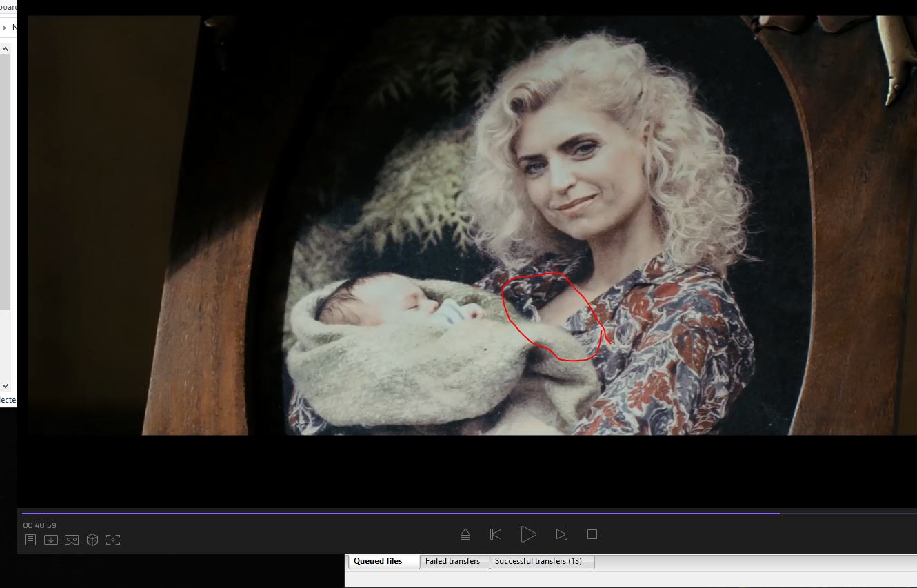The width and height of the screenshot is (917, 588).
Task: Stop the video playback
Action: [592, 534]
